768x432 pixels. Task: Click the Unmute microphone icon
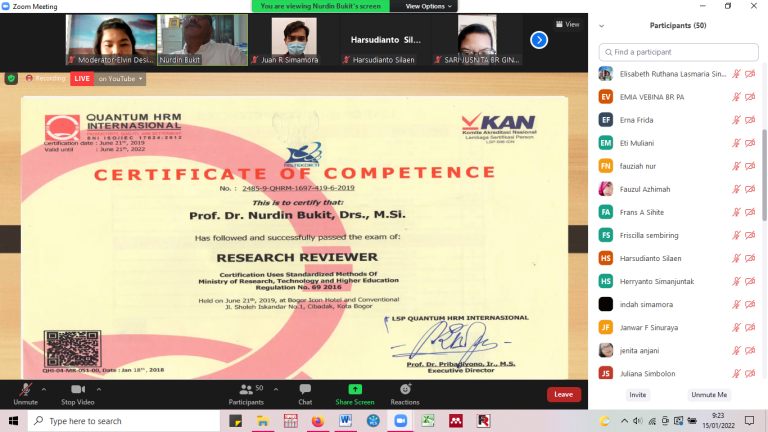click(25, 390)
